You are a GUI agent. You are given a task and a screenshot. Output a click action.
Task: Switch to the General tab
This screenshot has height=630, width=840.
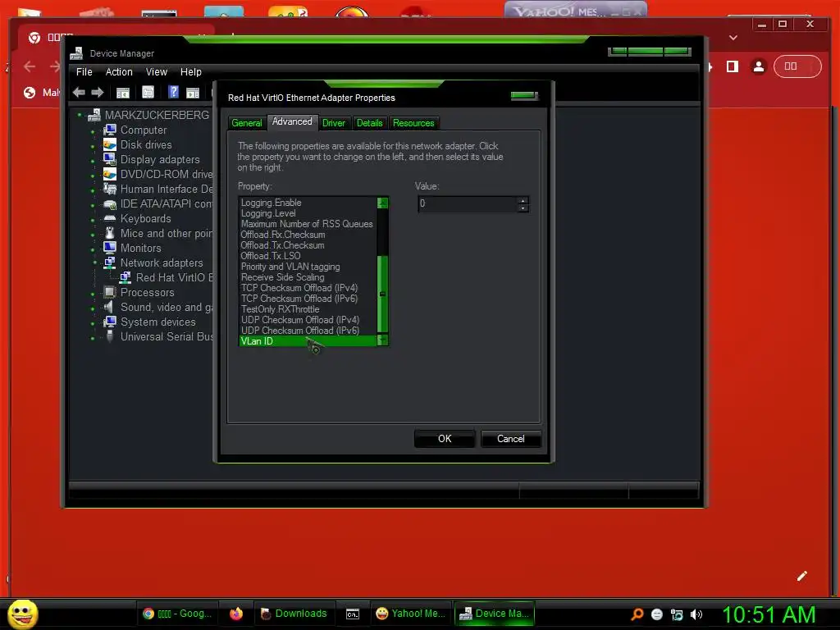tap(247, 123)
